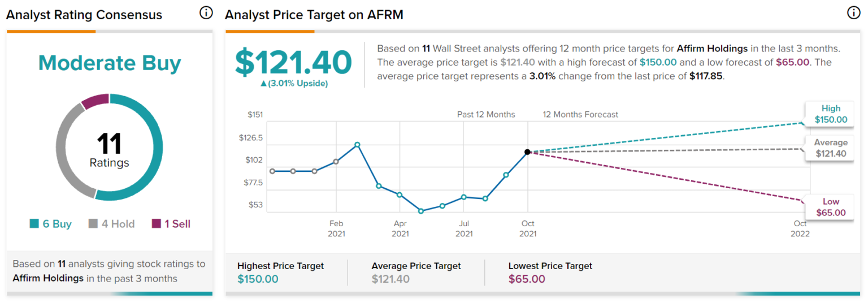Click the Past 12 Months chart label
Image resolution: width=868 pixels, height=303 pixels.
pos(486,114)
